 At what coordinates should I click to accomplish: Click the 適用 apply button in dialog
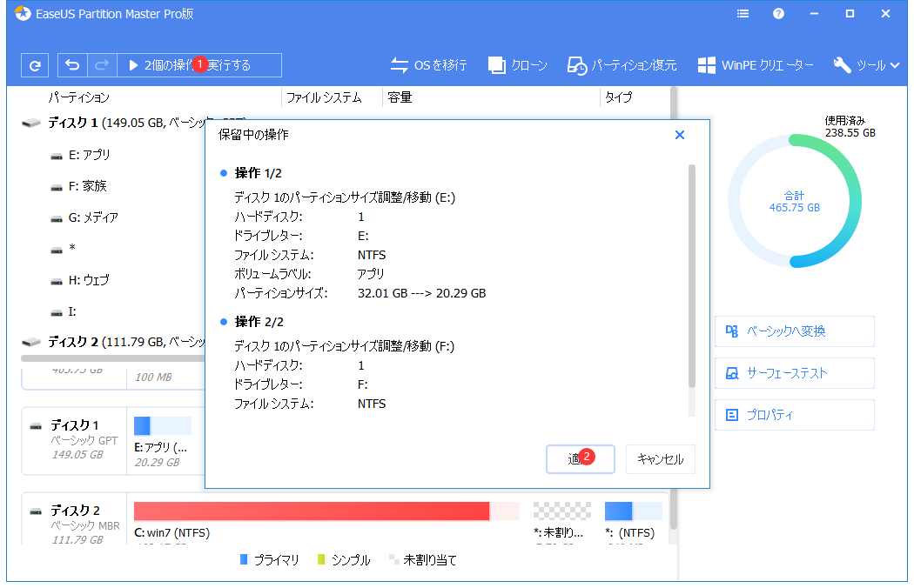coord(580,459)
